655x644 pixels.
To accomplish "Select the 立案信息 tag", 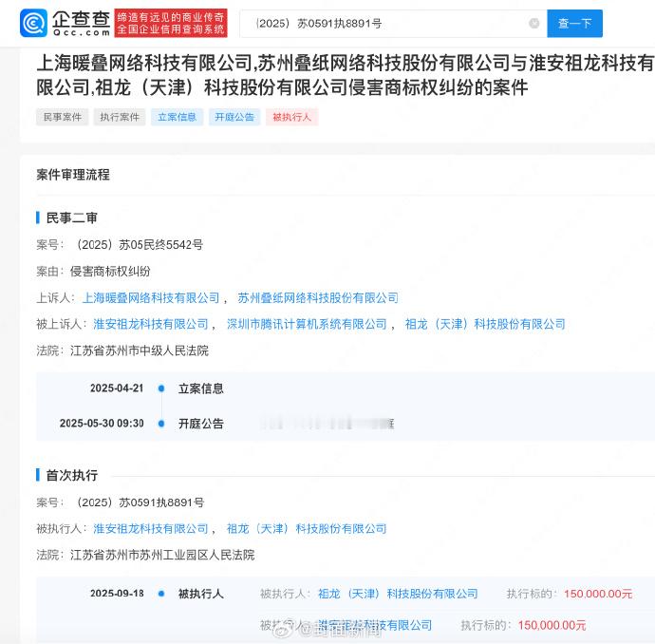I will pyautogui.click(x=178, y=117).
